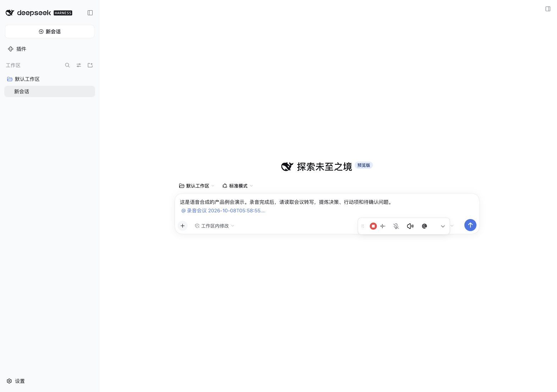The height and width of the screenshot is (392, 557).
Task: Click the 录音会议 recording mention link
Action: pos(224,211)
